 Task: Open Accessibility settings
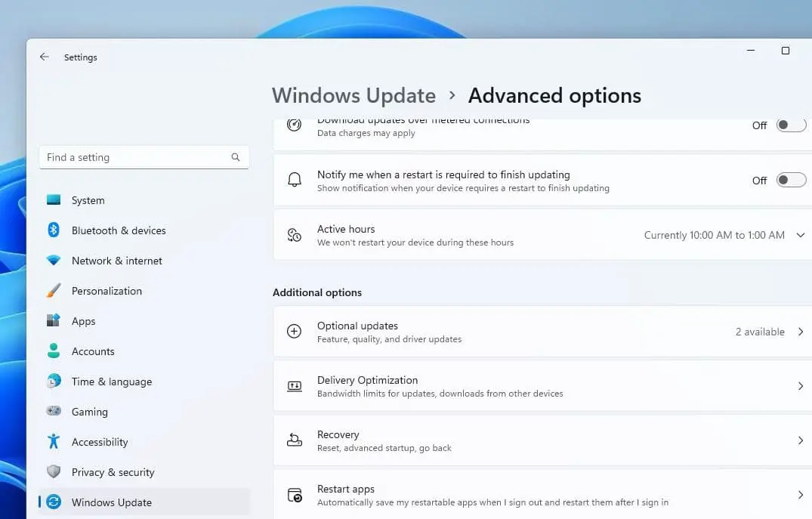click(144, 441)
